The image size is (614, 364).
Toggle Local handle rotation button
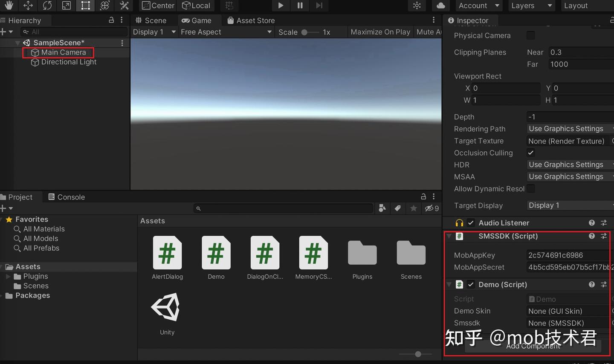point(196,6)
